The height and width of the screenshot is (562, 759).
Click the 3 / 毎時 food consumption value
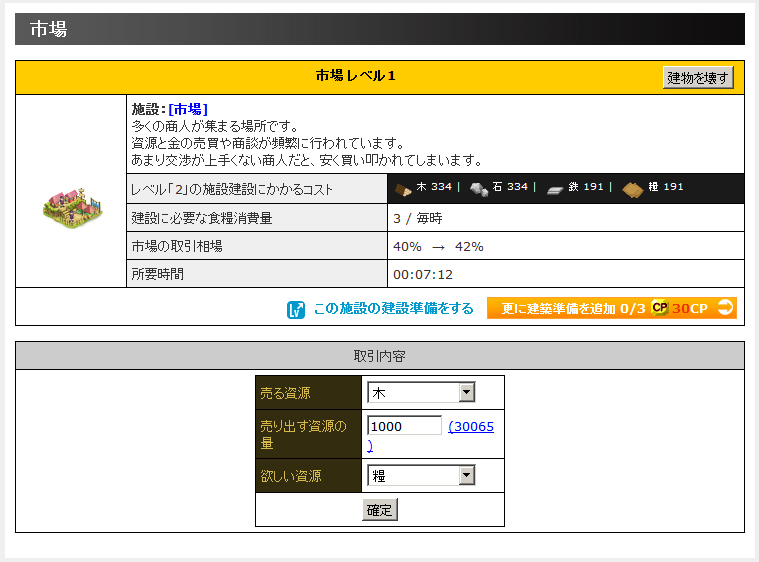click(418, 218)
